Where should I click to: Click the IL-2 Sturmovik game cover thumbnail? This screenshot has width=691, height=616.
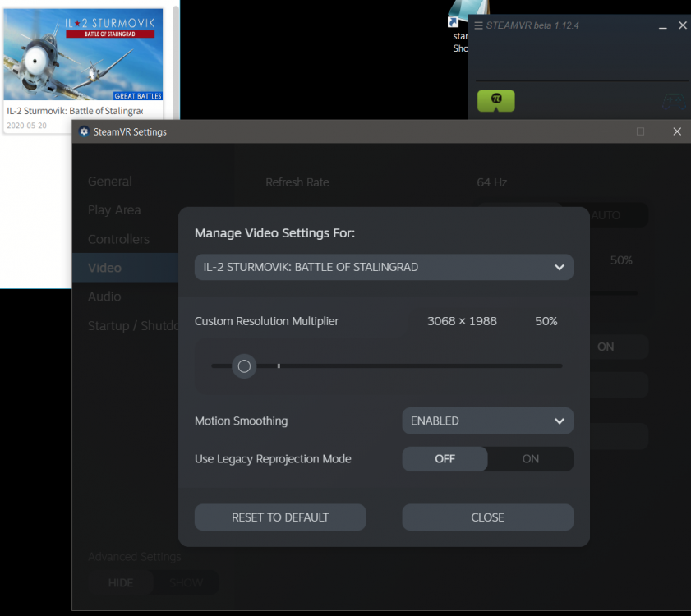point(83,55)
